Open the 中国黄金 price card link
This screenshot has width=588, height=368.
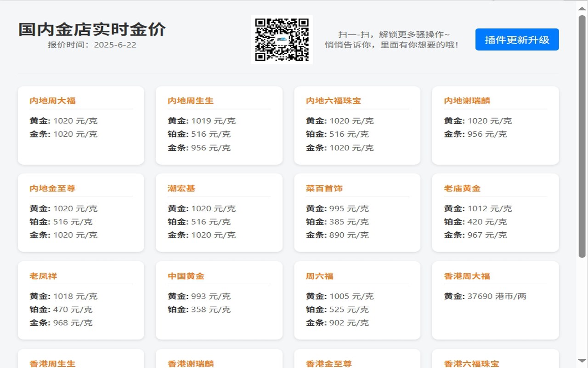[186, 276]
